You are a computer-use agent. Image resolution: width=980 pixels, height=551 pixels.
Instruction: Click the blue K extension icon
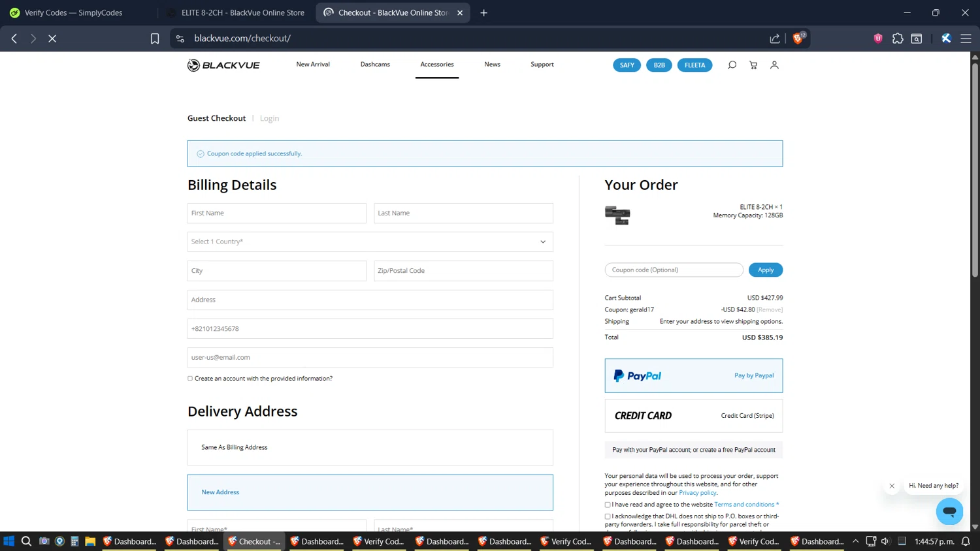click(x=946, y=39)
